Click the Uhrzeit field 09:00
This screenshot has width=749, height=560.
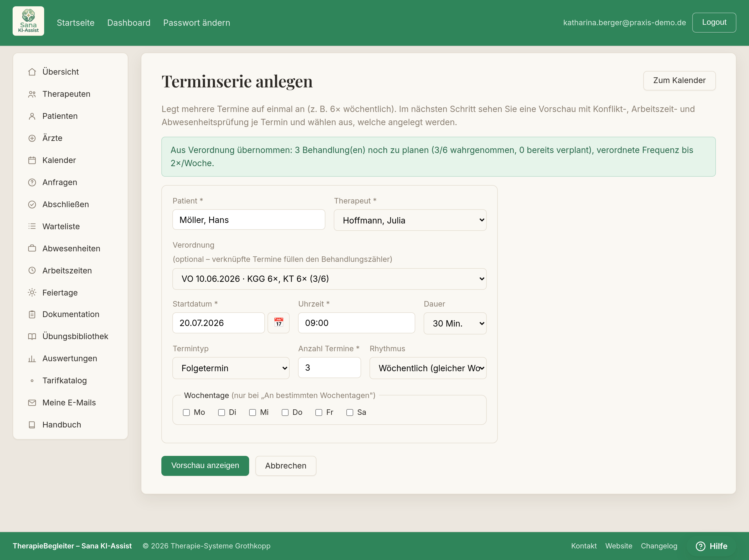pyautogui.click(x=356, y=323)
